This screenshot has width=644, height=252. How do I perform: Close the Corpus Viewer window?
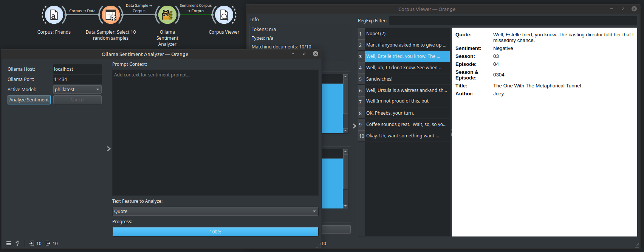pyautogui.click(x=634, y=9)
